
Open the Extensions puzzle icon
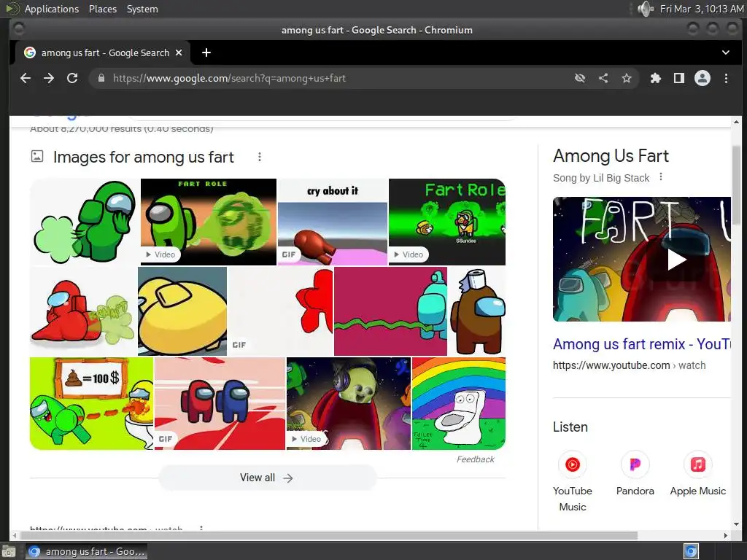click(656, 78)
